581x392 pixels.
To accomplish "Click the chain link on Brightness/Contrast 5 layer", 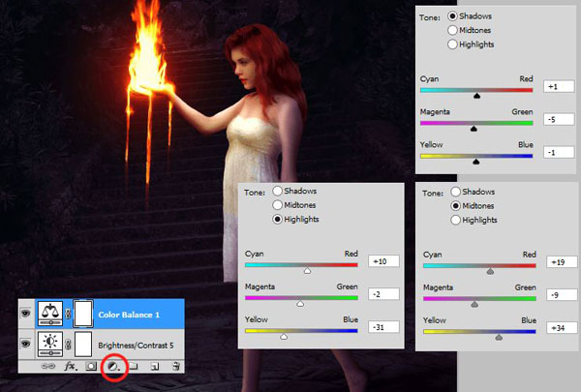I will coord(68,345).
